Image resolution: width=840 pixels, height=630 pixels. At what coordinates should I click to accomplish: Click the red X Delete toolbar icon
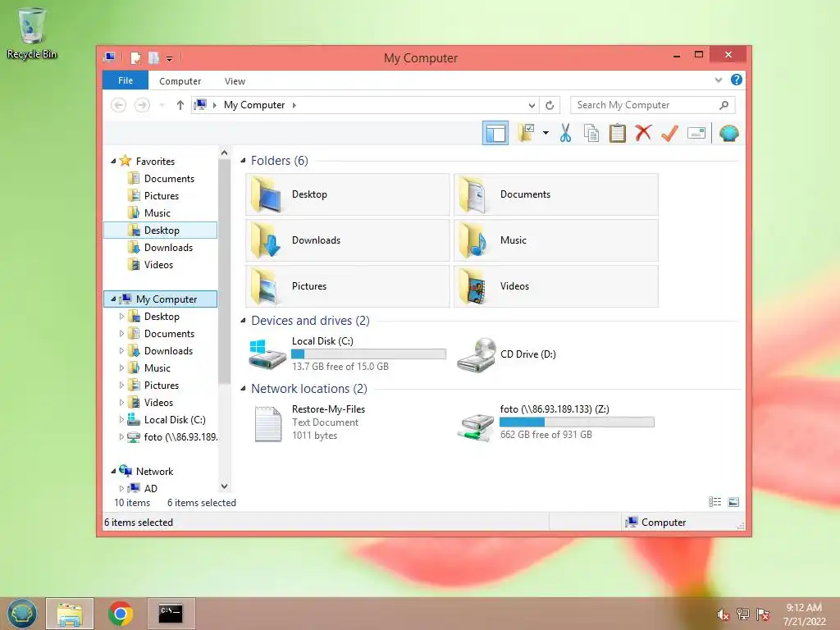(643, 133)
